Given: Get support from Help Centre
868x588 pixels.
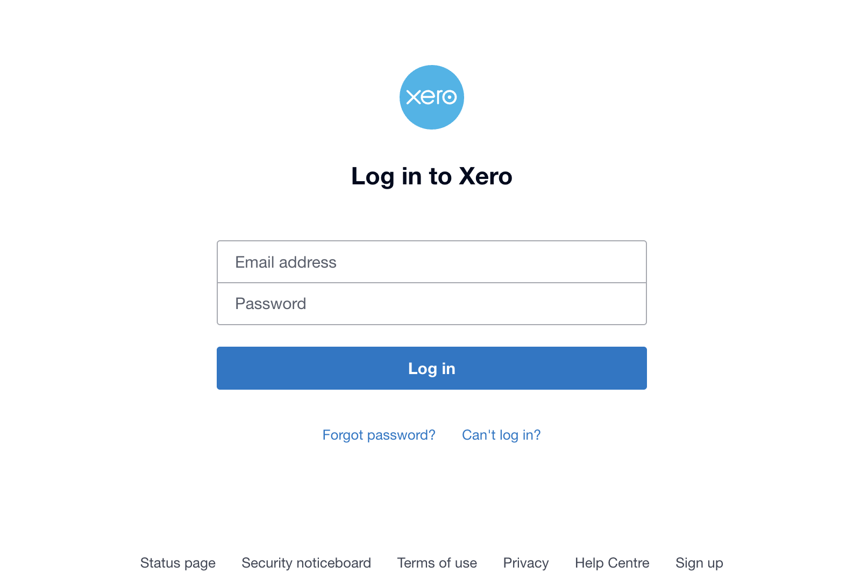Looking at the screenshot, I should (612, 563).
